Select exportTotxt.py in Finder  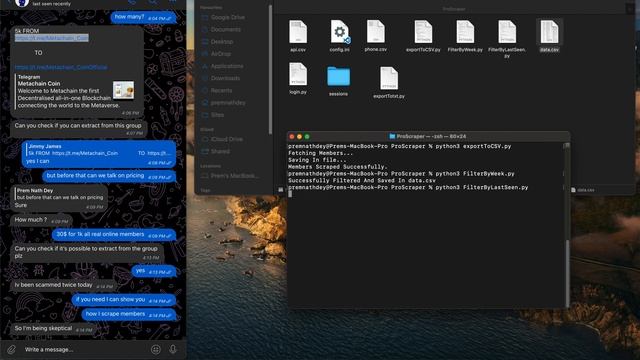click(389, 83)
